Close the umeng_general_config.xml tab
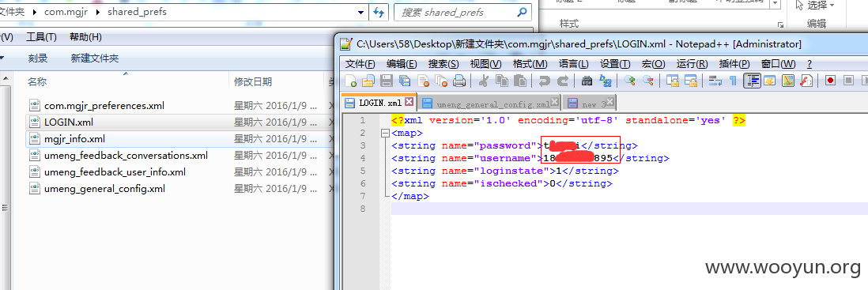This screenshot has width=868, height=290. (x=555, y=103)
